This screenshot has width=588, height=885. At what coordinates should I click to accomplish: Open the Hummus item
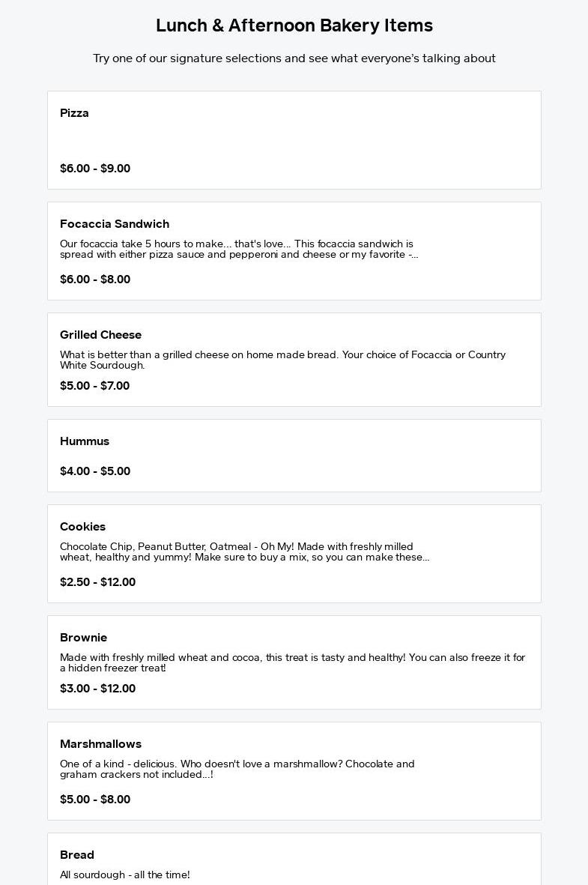(85, 441)
